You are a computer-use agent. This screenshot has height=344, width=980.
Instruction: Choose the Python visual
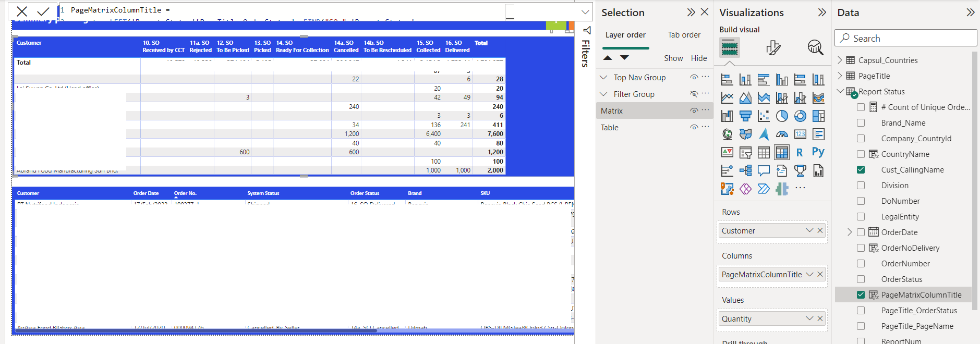pyautogui.click(x=818, y=152)
